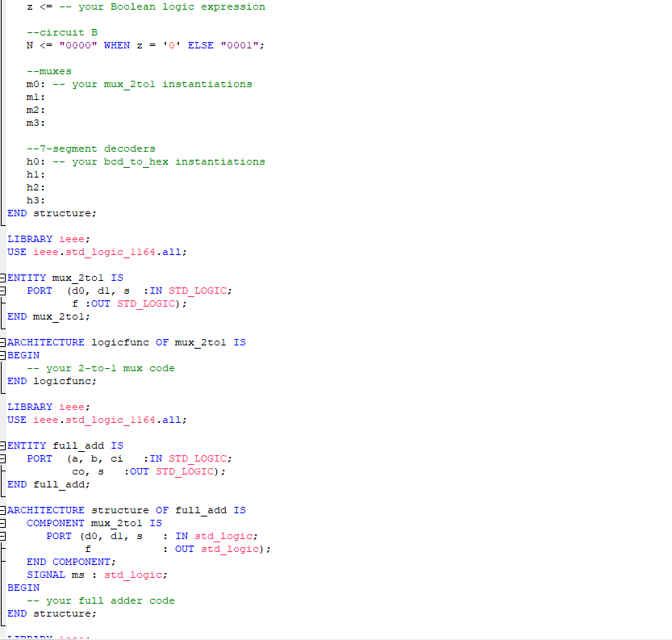
Task: Click the 'SIGNAL ms : std_logic;' line
Action: click(x=97, y=575)
